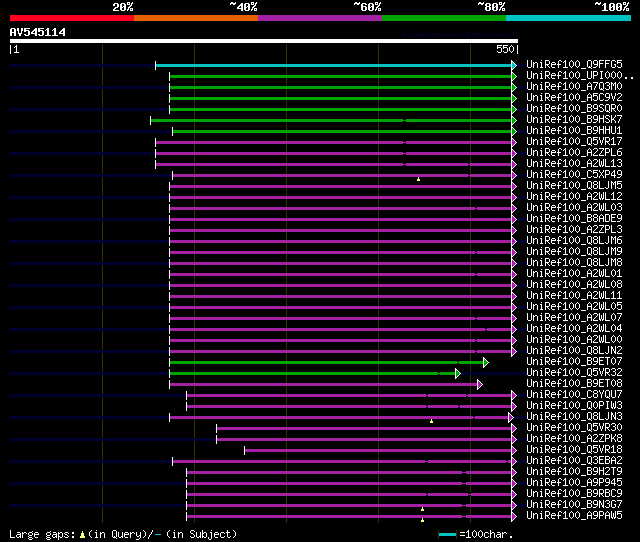Click the green alignment bar for B9HSK7
This screenshot has width=640, height=542.
pyautogui.click(x=331, y=120)
